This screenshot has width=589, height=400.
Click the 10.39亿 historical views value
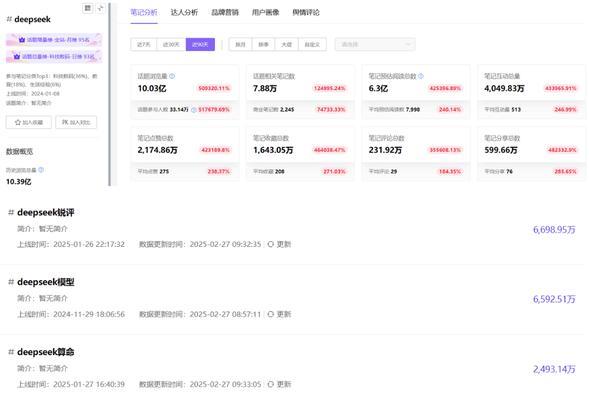pos(18,182)
